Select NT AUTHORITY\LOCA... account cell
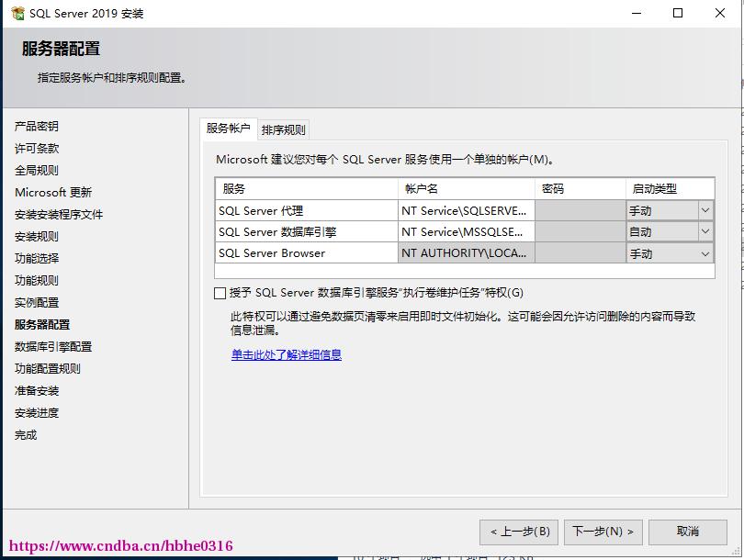 pyautogui.click(x=466, y=253)
